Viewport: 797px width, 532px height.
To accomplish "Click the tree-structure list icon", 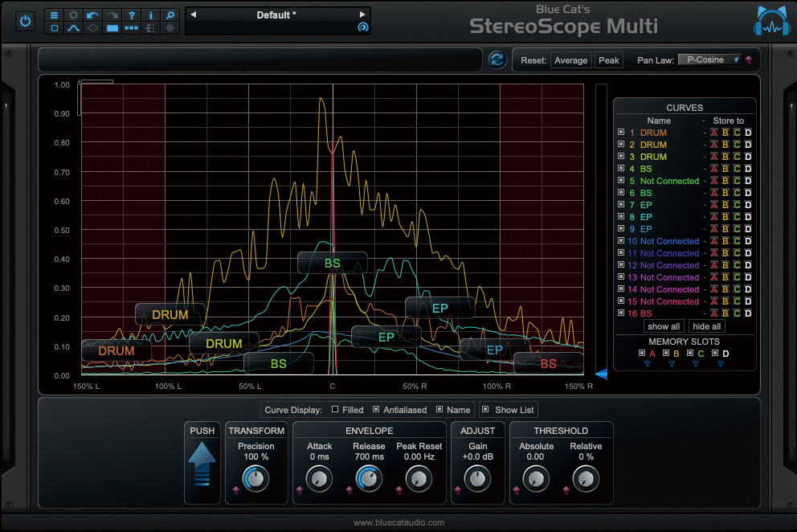I will [x=151, y=28].
